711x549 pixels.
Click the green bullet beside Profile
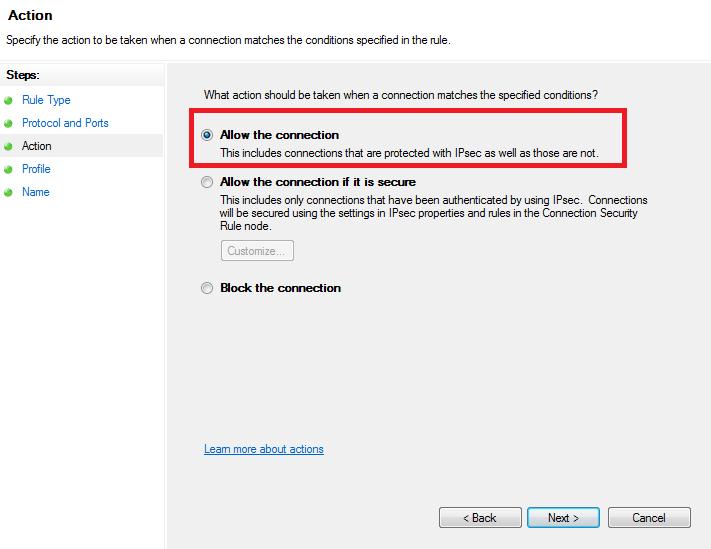8,170
